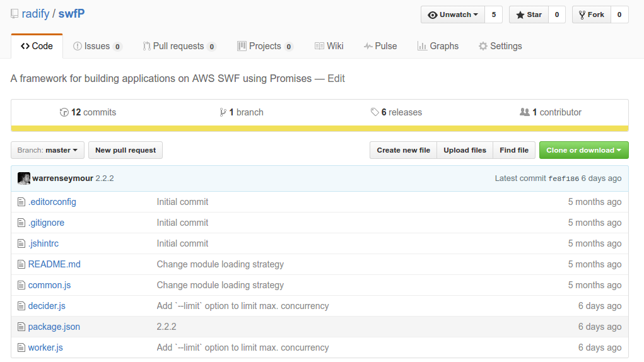Click the yellow language bar

coord(320,129)
